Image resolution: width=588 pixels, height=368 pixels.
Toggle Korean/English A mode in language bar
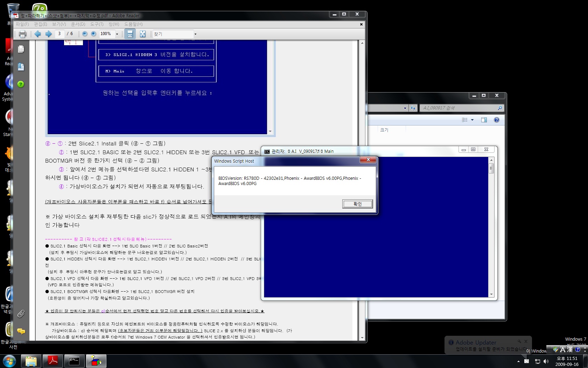(563, 349)
